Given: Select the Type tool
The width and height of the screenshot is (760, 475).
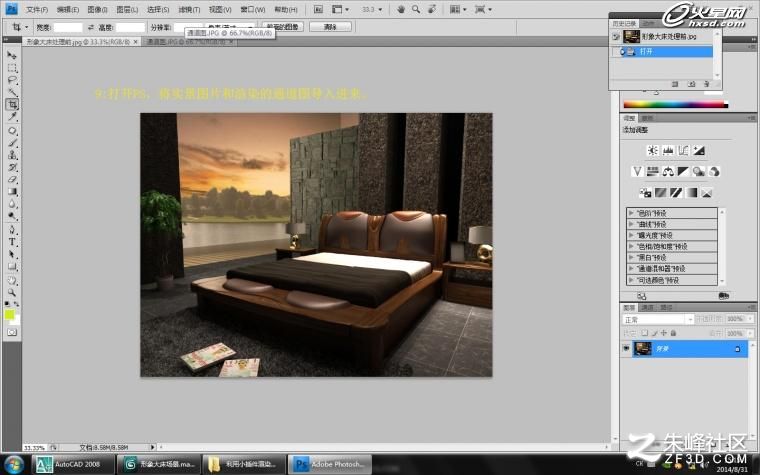Looking at the screenshot, I should [x=12, y=242].
